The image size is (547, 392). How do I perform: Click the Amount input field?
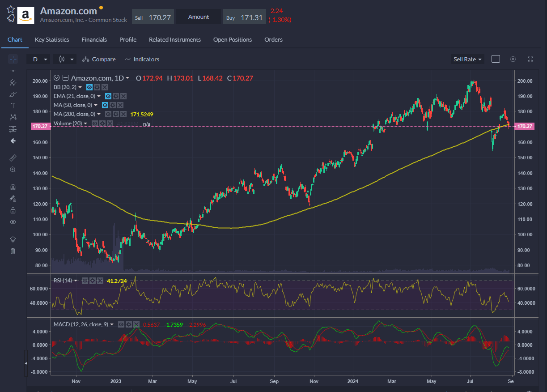point(198,17)
